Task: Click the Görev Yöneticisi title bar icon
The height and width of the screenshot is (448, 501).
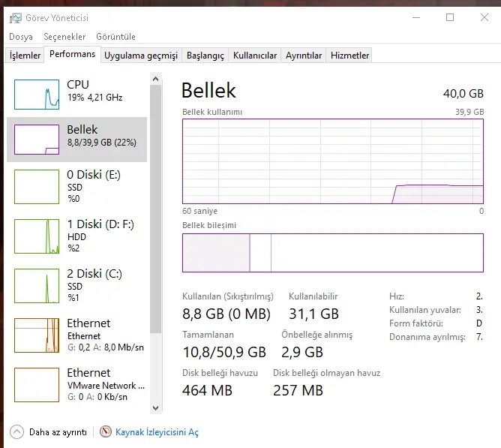Action: pyautogui.click(x=15, y=18)
